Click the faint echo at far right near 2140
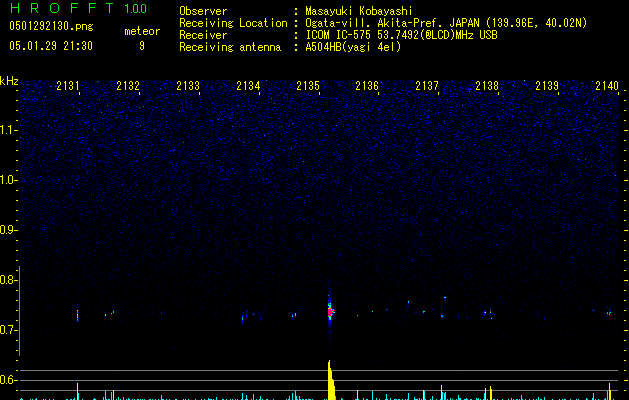The image size is (629, 400). (x=609, y=313)
